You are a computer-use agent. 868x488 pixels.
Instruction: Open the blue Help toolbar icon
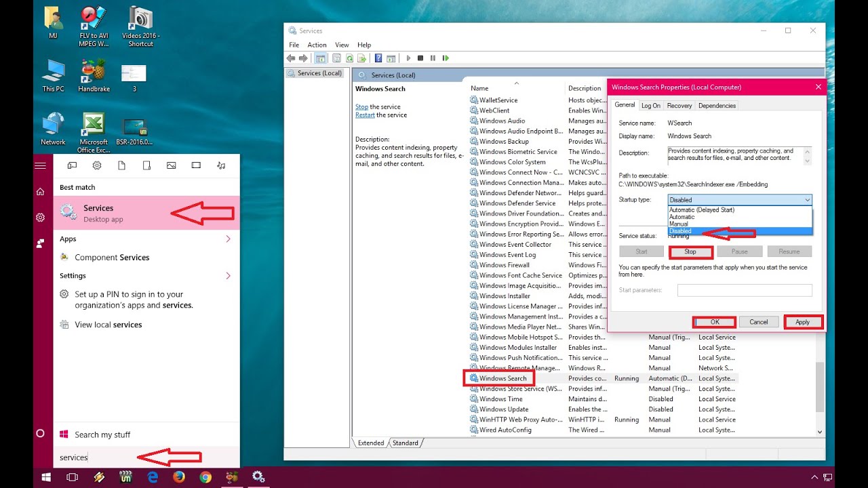tap(378, 58)
